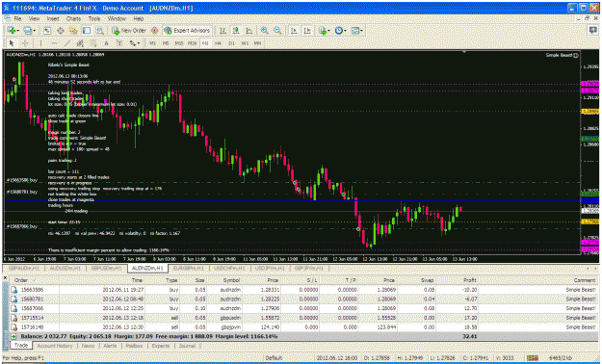Screen dimensions: 602x364
Task: Switch chart to line chart style
Action: 249,31
